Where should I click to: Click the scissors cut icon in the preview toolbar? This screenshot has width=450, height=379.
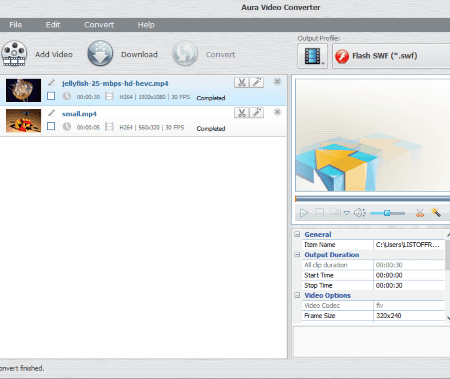420,213
